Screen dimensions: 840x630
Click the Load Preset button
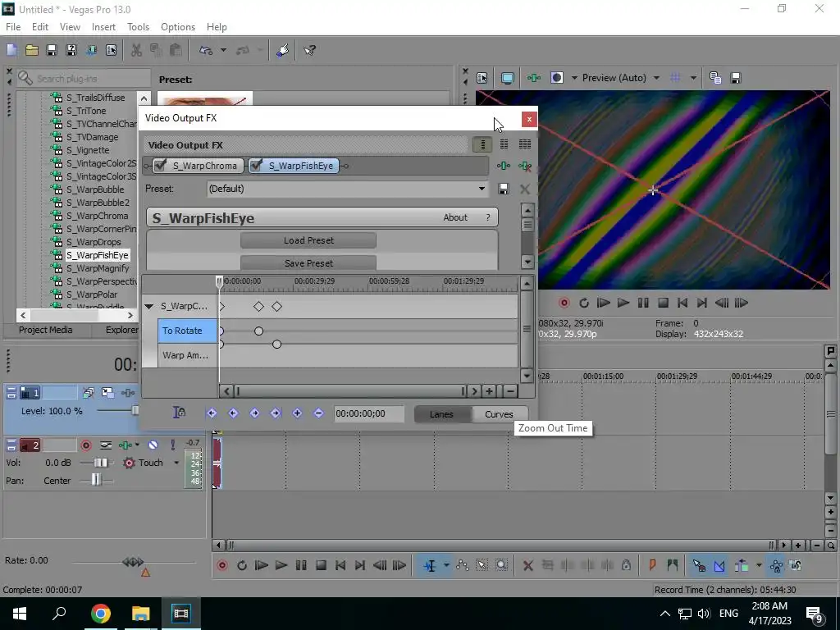[x=308, y=240]
